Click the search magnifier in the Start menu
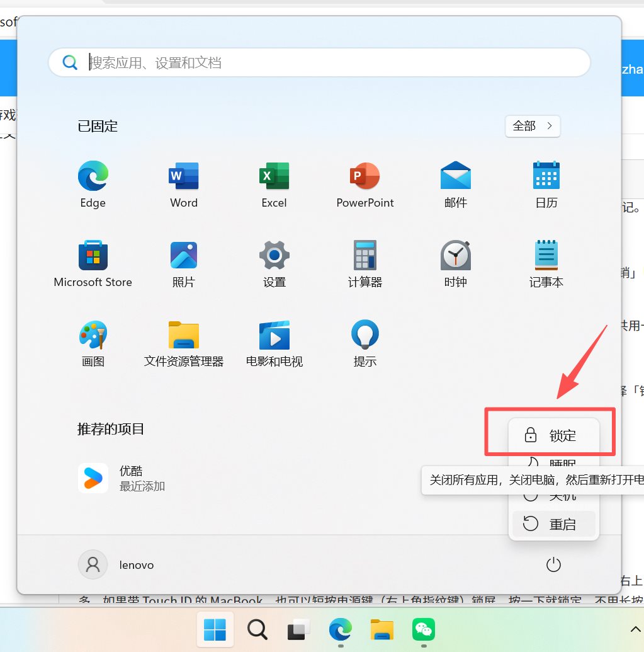Viewport: 644px width, 652px height. [x=70, y=63]
